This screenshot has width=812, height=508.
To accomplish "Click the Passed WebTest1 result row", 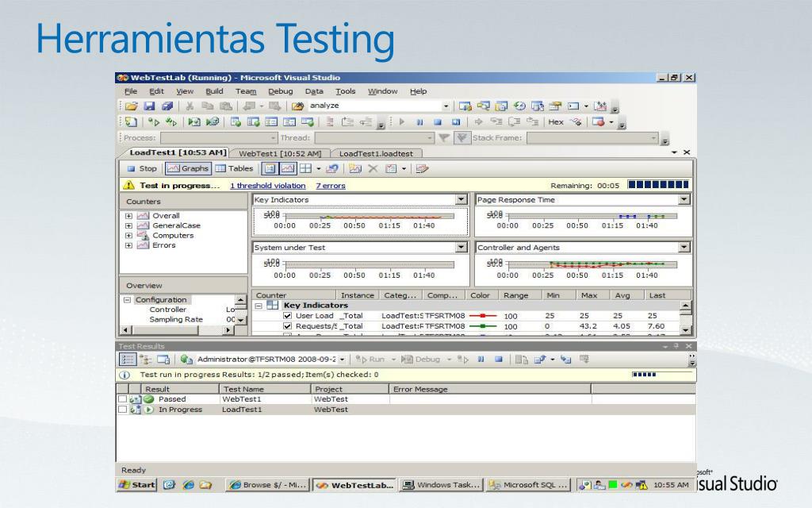I will point(406,399).
